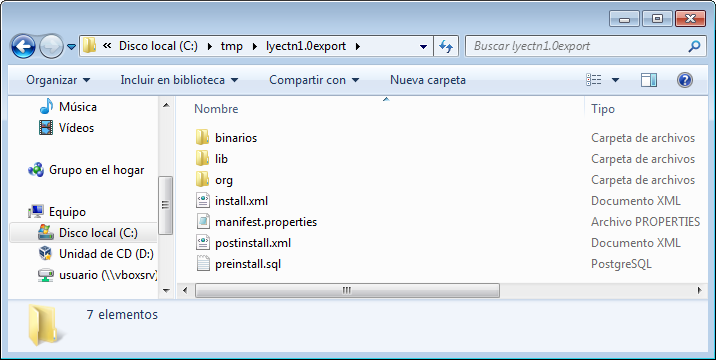
Task: Select lyectn1.0export in the address path
Action: point(306,46)
